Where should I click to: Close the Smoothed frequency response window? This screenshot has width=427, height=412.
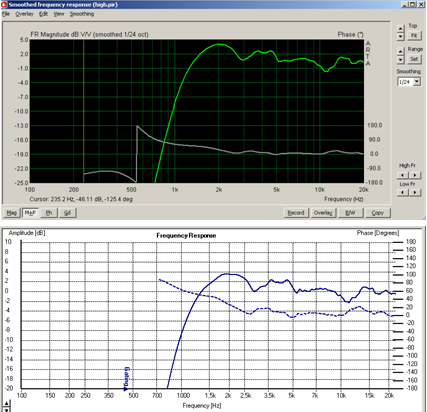(x=421, y=5)
